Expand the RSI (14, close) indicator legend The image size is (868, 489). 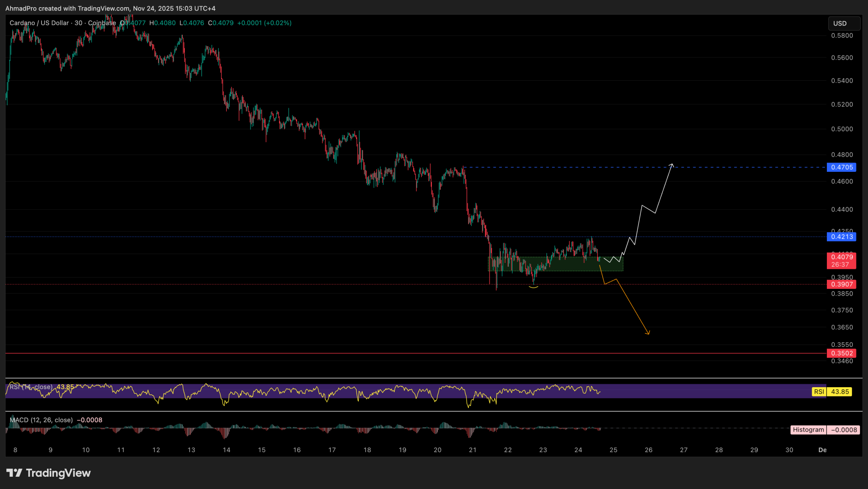(x=32, y=387)
